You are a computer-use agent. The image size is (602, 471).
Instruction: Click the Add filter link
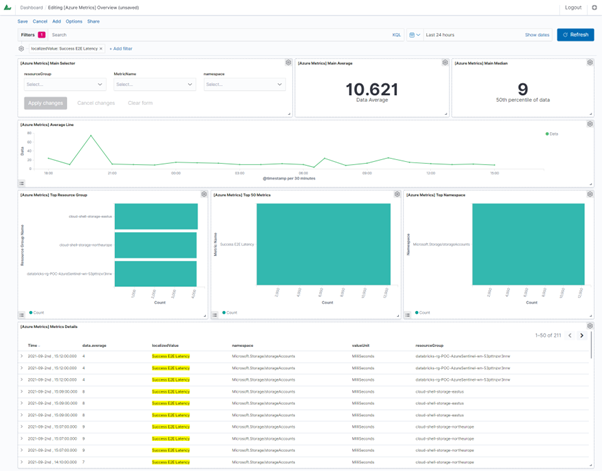(121, 49)
